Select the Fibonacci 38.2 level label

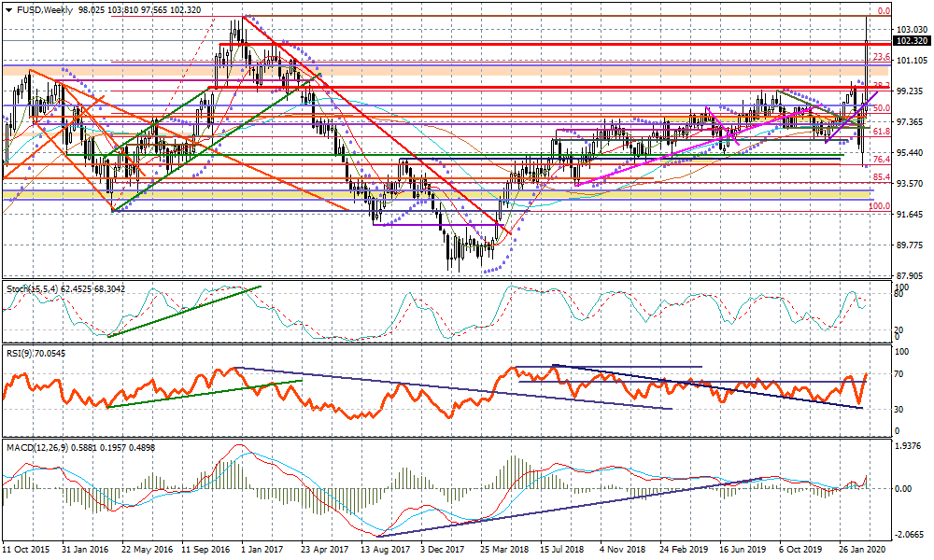point(882,85)
